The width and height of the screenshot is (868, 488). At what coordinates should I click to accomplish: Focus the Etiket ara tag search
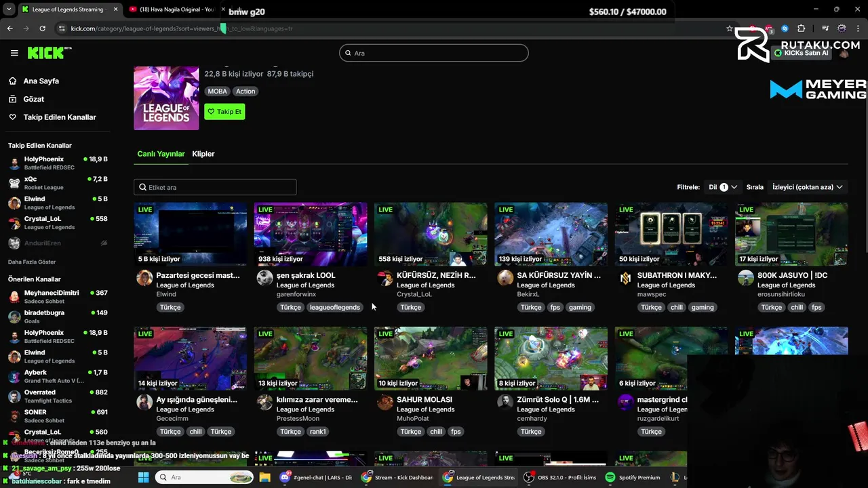(x=215, y=187)
